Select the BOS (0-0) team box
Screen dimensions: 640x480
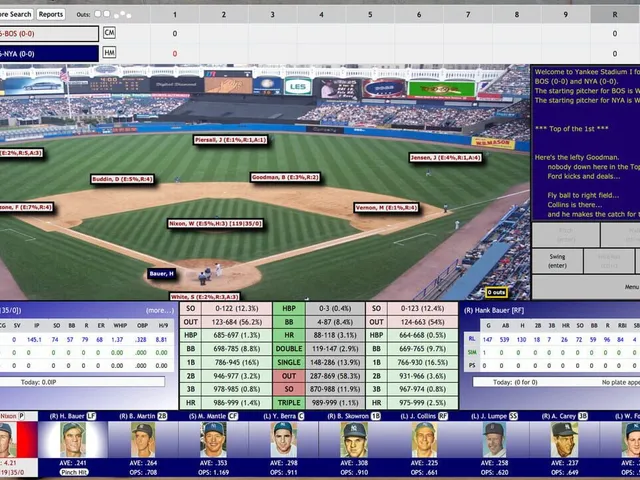pos(49,33)
